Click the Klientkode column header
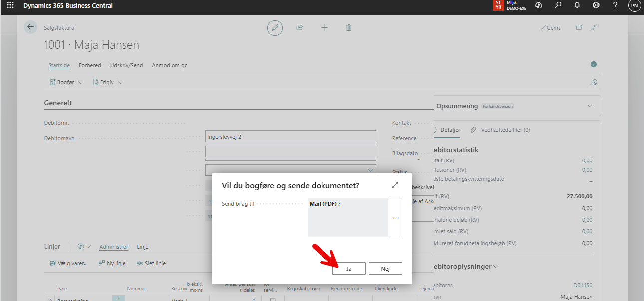Image resolution: width=644 pixels, height=301 pixels. point(386,289)
